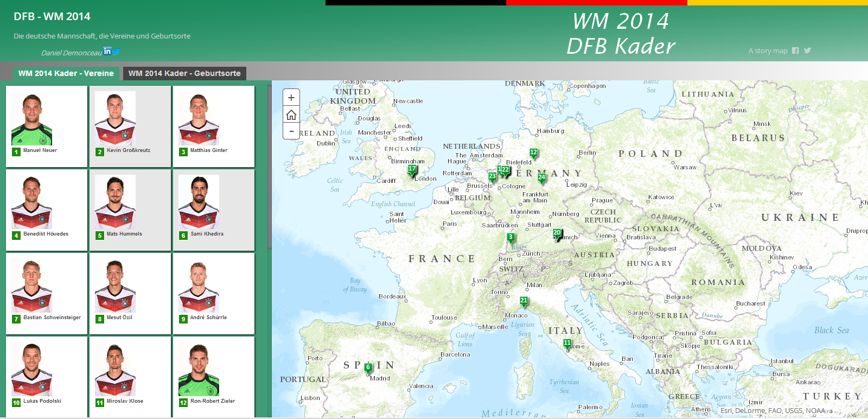The height and width of the screenshot is (419, 868).
Task: Click the DFB - WM 2014 title
Action: coord(52,16)
